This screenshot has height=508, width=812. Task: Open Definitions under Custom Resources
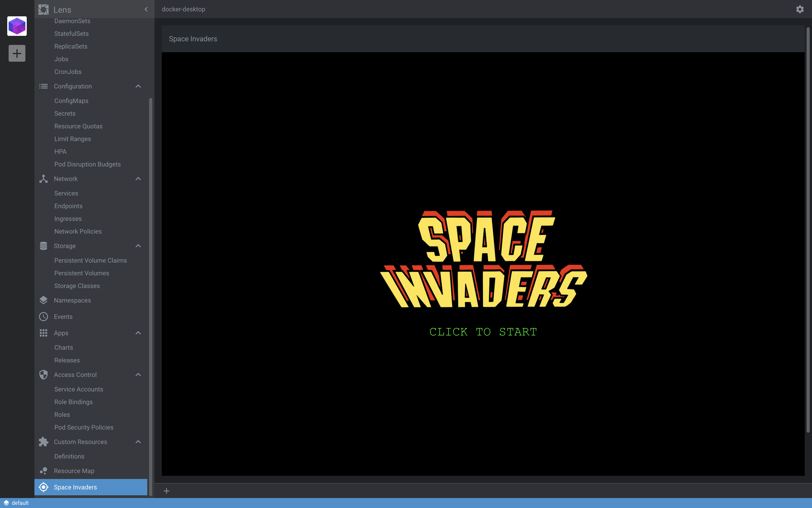click(69, 457)
